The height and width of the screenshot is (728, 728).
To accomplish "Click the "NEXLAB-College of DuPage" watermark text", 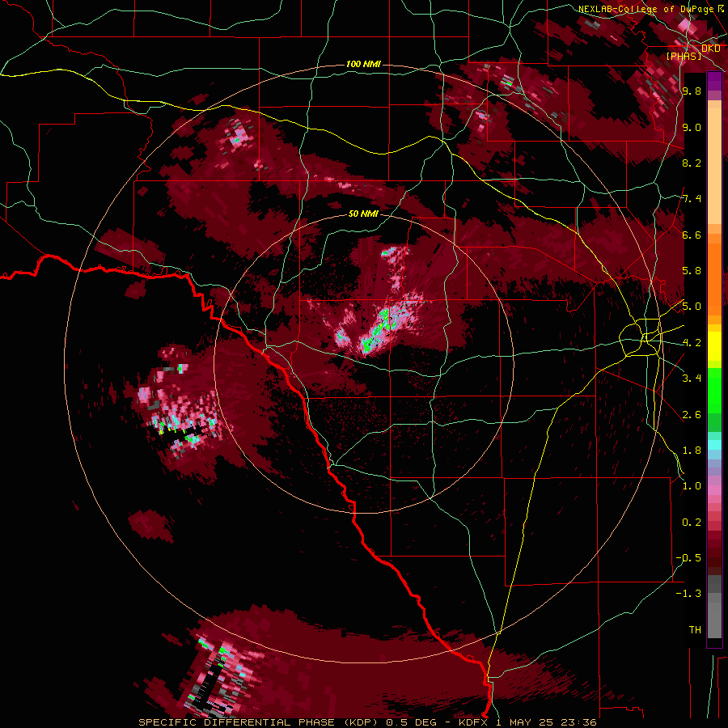I will point(646,9).
